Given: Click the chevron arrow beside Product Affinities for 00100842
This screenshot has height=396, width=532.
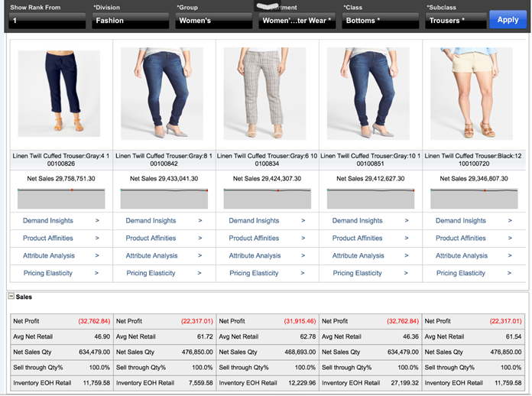Looking at the screenshot, I should tap(200, 239).
